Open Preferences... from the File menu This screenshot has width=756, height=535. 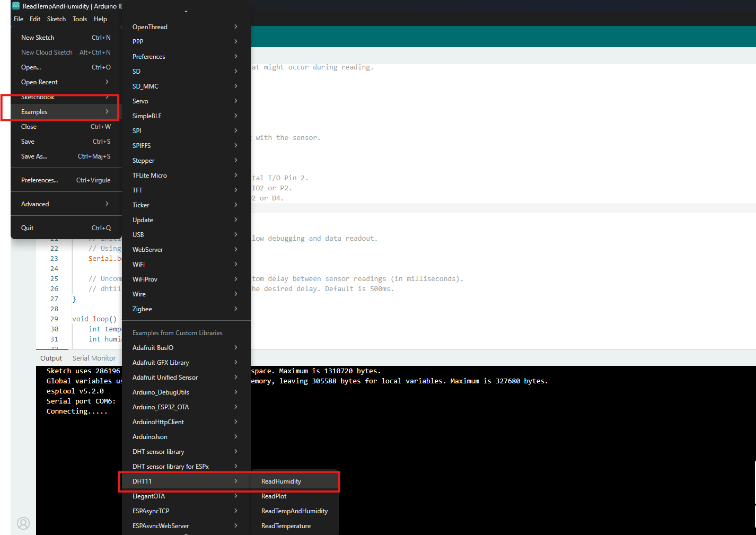coord(66,180)
